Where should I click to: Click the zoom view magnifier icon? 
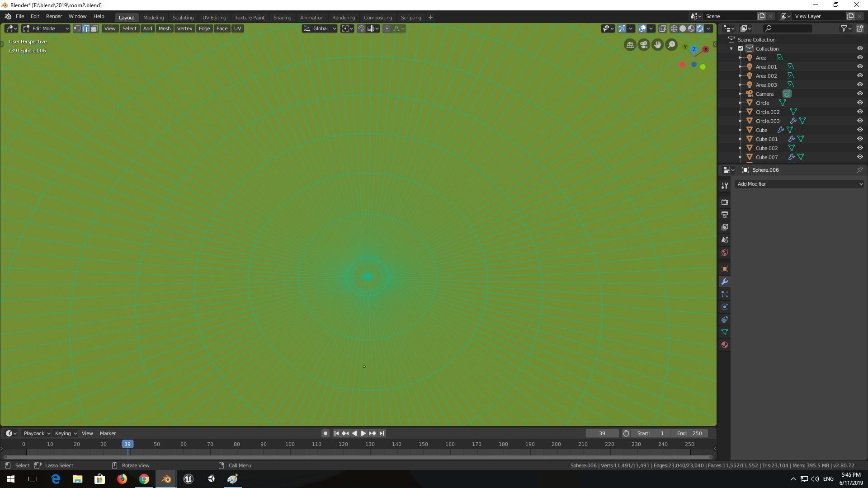(x=671, y=45)
